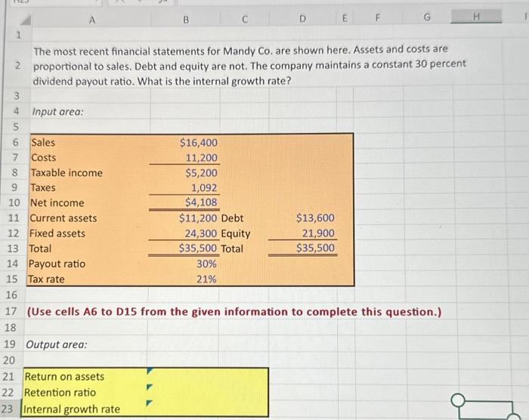Viewport: 529px width, 420px height.
Task: Click the 'Output area:' label
Action: (57, 344)
